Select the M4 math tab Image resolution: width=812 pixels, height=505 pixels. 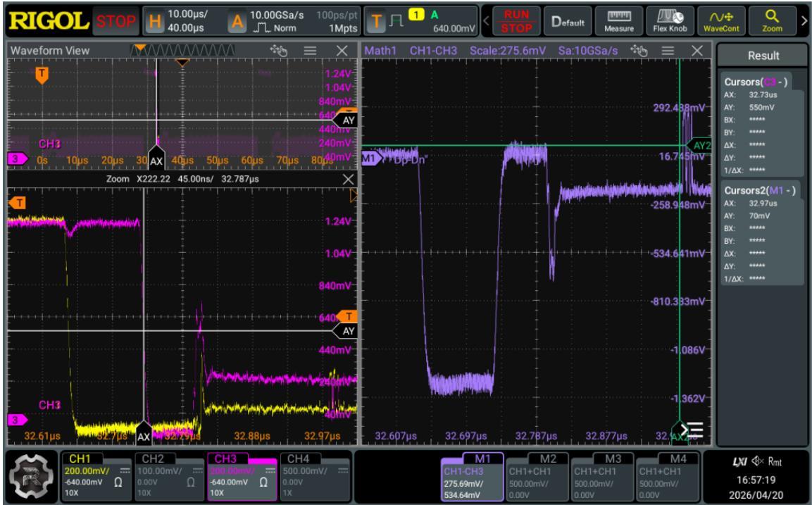point(667,477)
